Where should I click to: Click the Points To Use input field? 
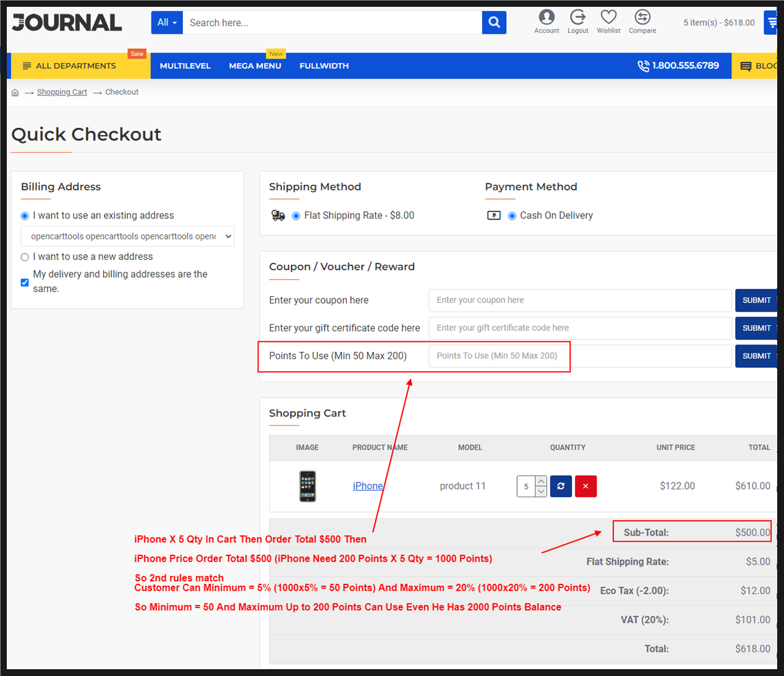tap(580, 356)
